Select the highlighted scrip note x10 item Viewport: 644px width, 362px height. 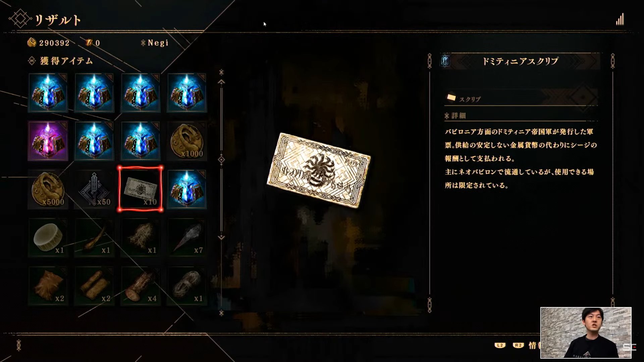pos(141,189)
